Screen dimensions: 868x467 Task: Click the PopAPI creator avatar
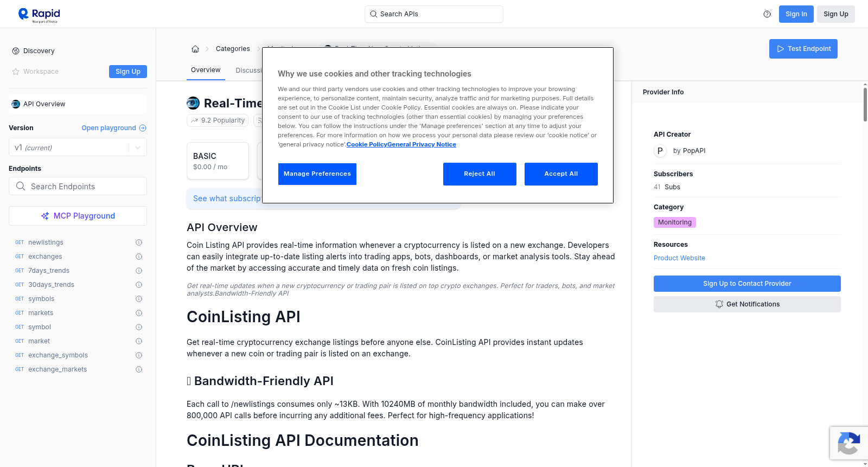click(660, 151)
